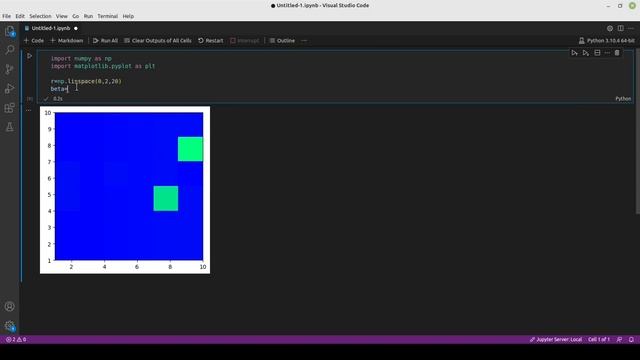Place cursor in the beta= code line
640x360 pixels.
coord(59,89)
